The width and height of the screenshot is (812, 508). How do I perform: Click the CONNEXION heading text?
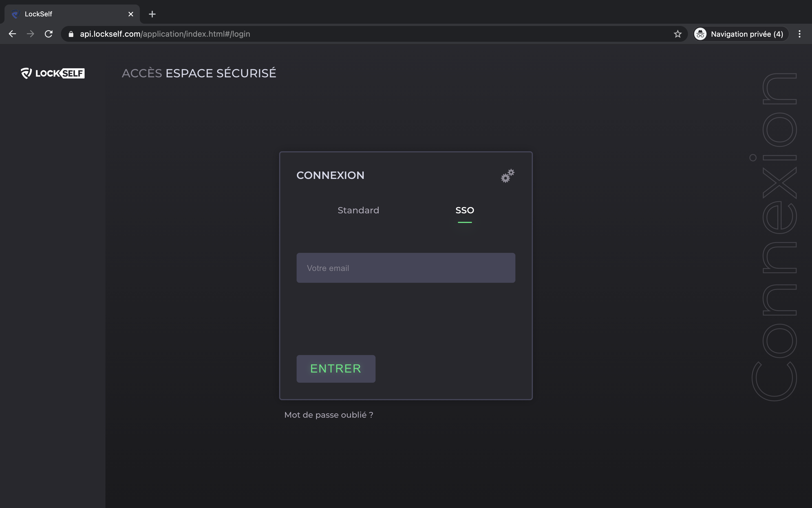click(330, 175)
